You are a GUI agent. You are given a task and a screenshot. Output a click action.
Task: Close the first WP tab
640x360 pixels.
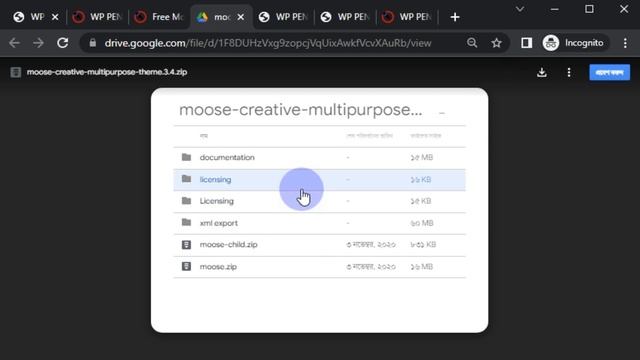click(55, 17)
